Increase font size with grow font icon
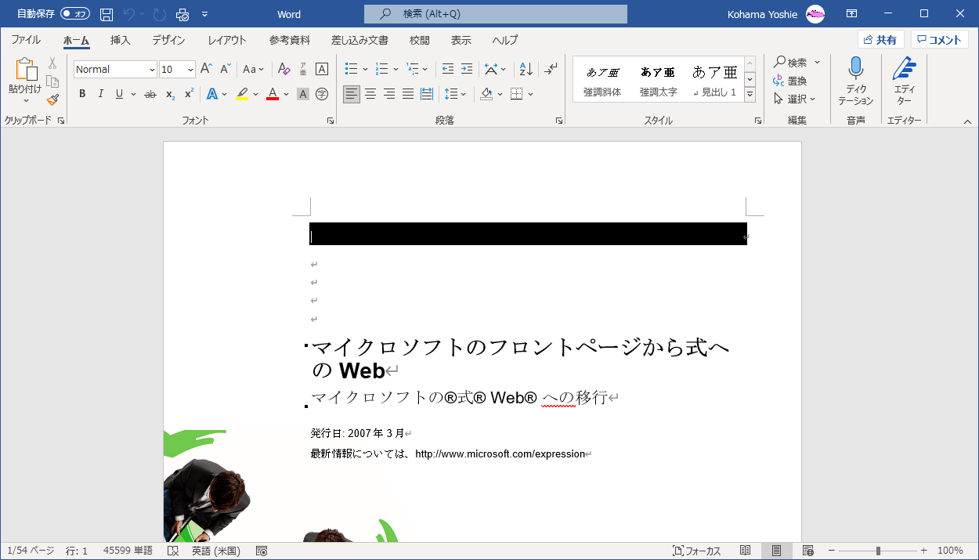 pos(207,69)
